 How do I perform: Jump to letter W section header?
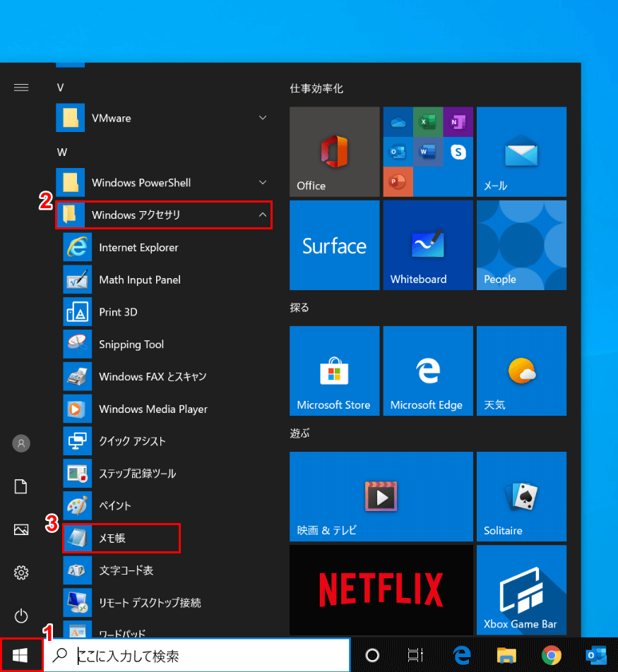tap(61, 152)
